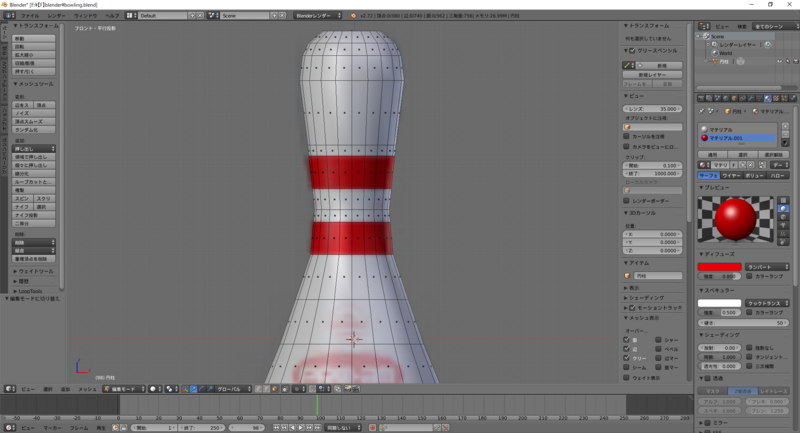This screenshot has width=800, height=433.
Task: Open the Render properties tab icon
Action: [701, 98]
